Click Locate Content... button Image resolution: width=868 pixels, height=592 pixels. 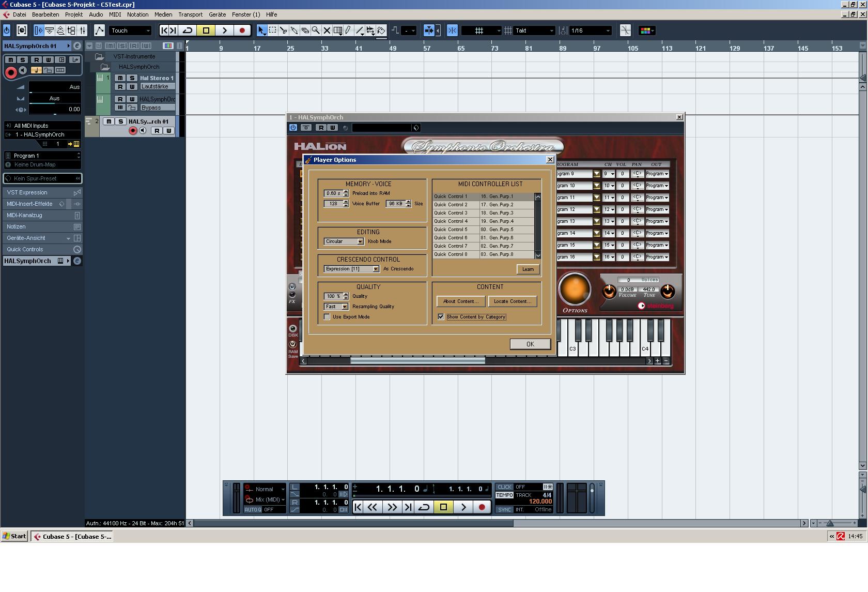click(x=512, y=301)
